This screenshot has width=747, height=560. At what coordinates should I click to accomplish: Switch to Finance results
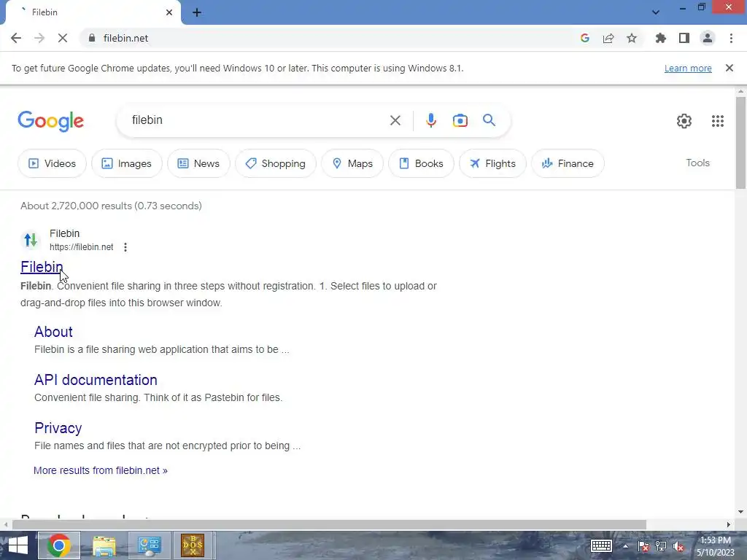click(x=568, y=163)
